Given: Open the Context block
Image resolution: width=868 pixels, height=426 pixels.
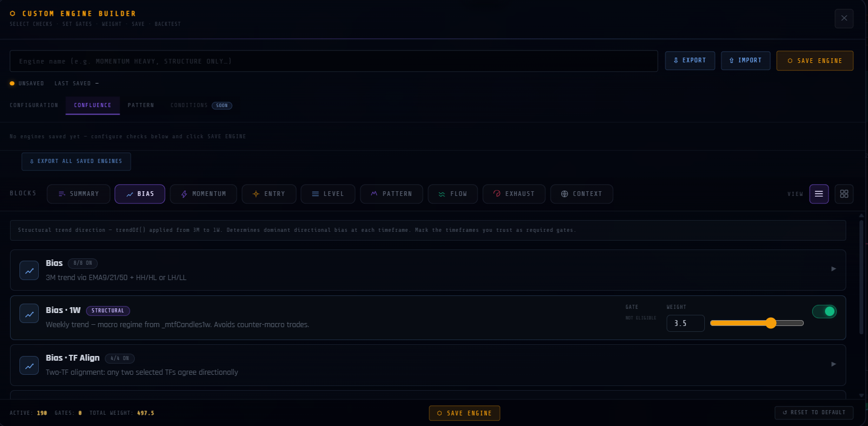Looking at the screenshot, I should [x=581, y=194].
